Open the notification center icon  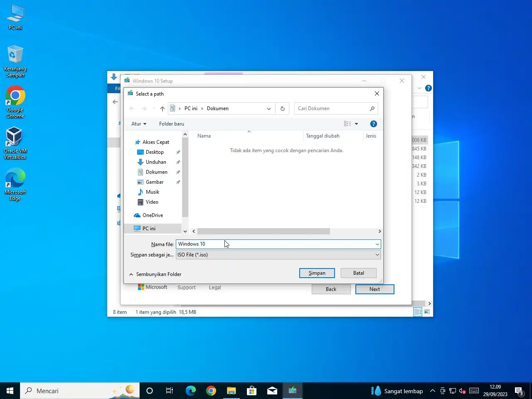pos(519,391)
